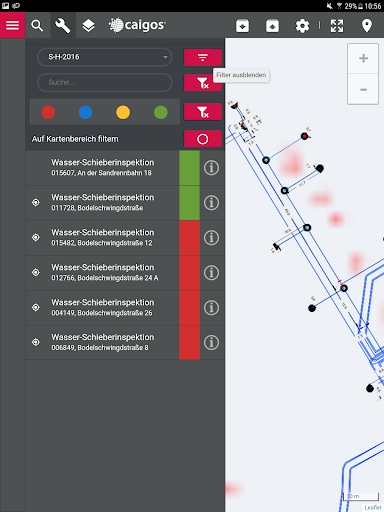Viewport: 384px width, 512px height.
Task: Filter by green status dot
Action: coord(161,112)
